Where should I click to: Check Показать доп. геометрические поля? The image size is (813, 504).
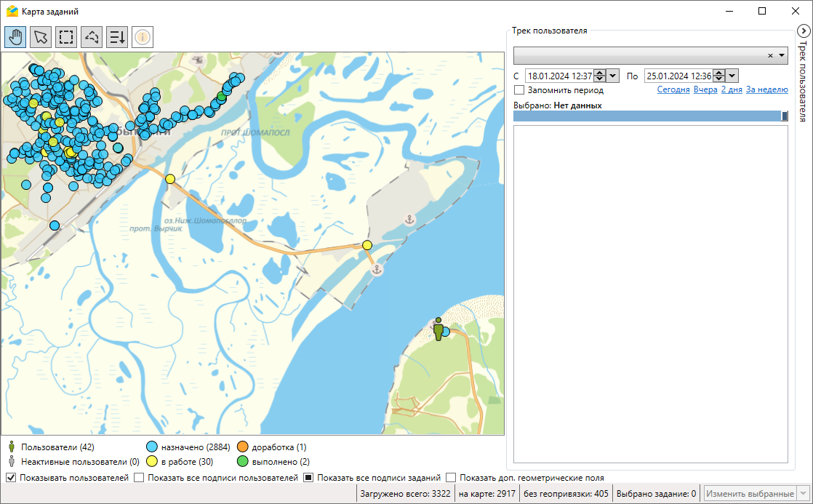click(x=452, y=478)
